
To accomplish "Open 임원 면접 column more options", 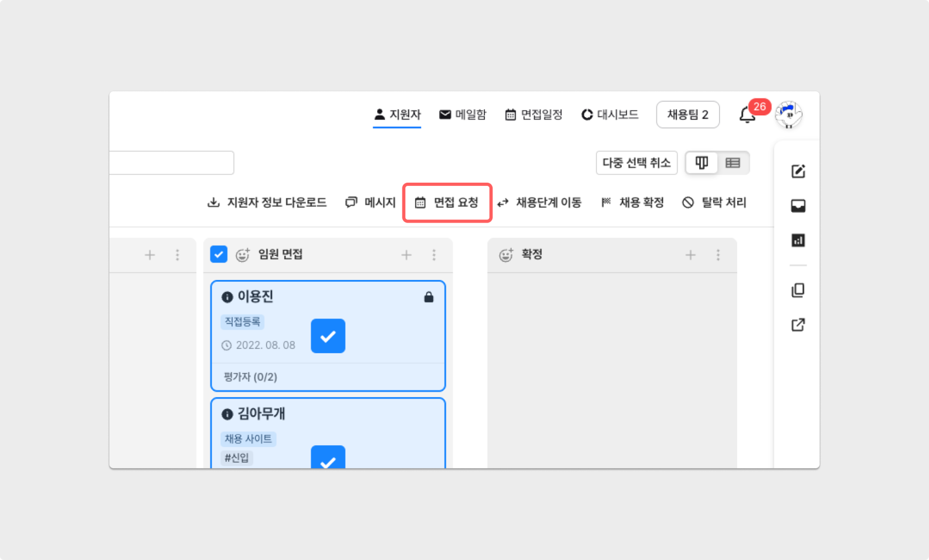I will [434, 255].
